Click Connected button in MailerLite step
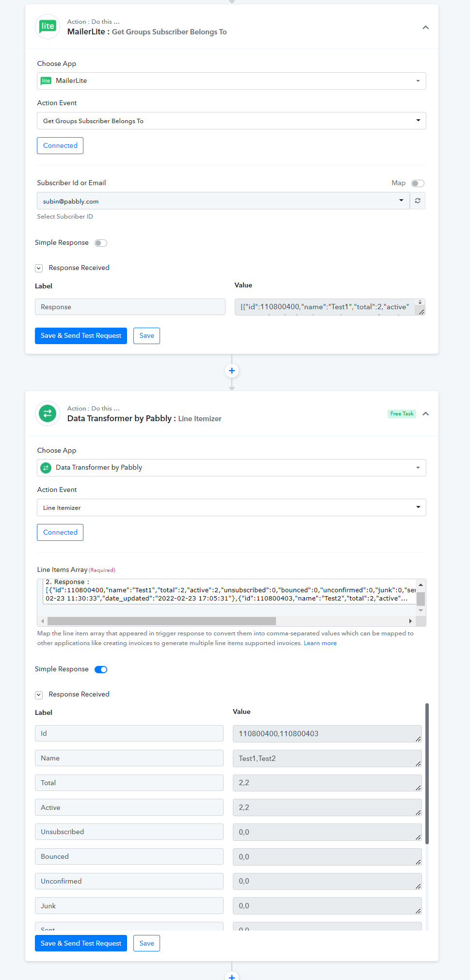The image size is (470, 980). tap(60, 145)
